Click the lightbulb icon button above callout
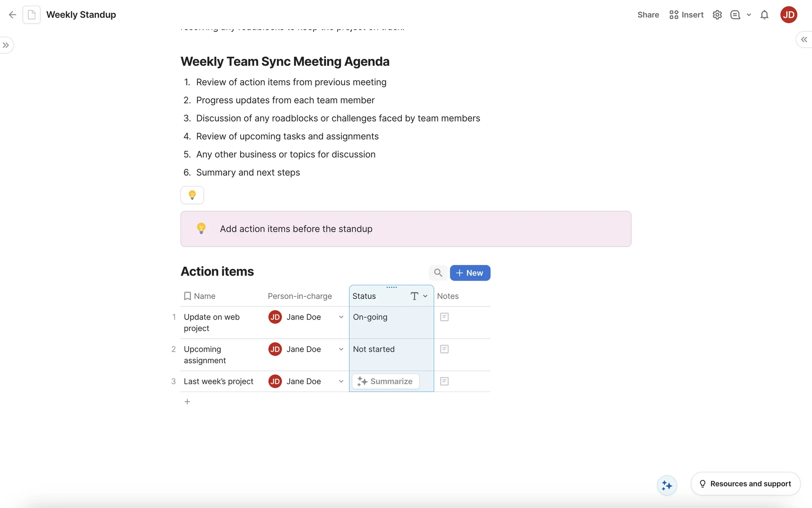Screen dimensions: 812x508 [x=192, y=195]
